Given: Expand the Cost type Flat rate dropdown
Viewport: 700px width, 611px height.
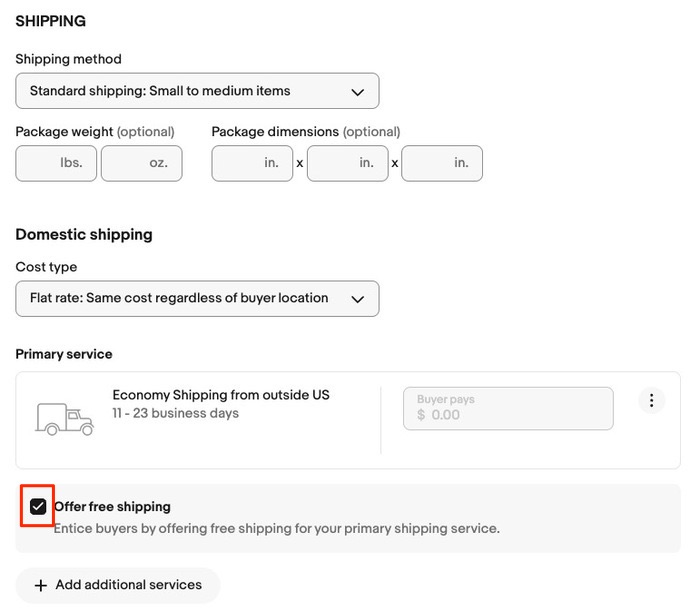Looking at the screenshot, I should pyautogui.click(x=197, y=298).
